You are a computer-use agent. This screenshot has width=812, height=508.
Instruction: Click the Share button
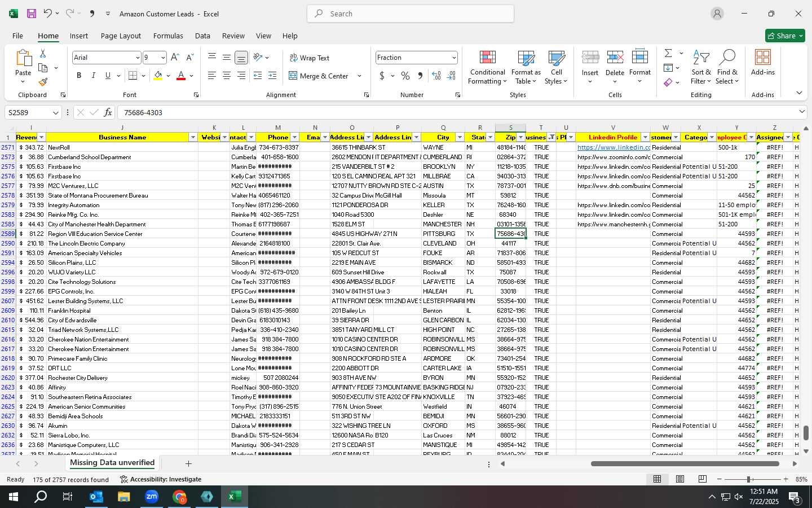785,36
